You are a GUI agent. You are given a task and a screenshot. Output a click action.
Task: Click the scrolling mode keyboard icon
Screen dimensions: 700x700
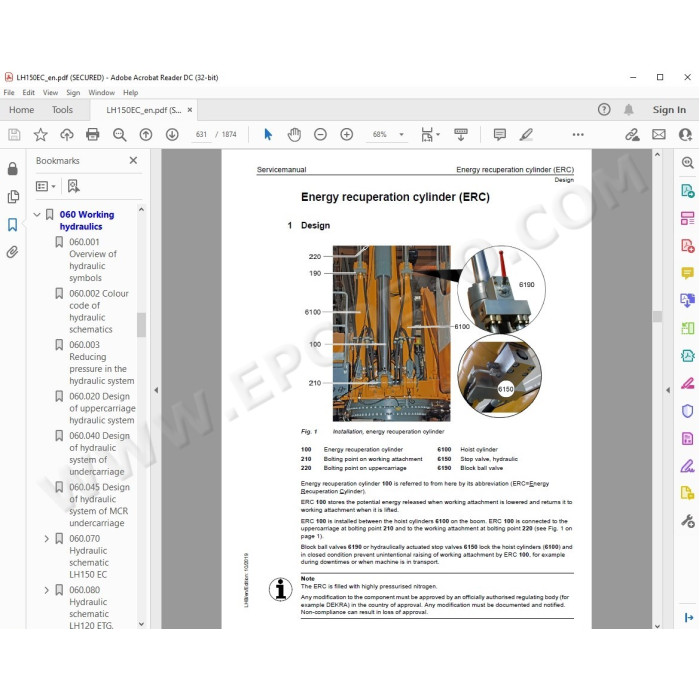coord(461,134)
